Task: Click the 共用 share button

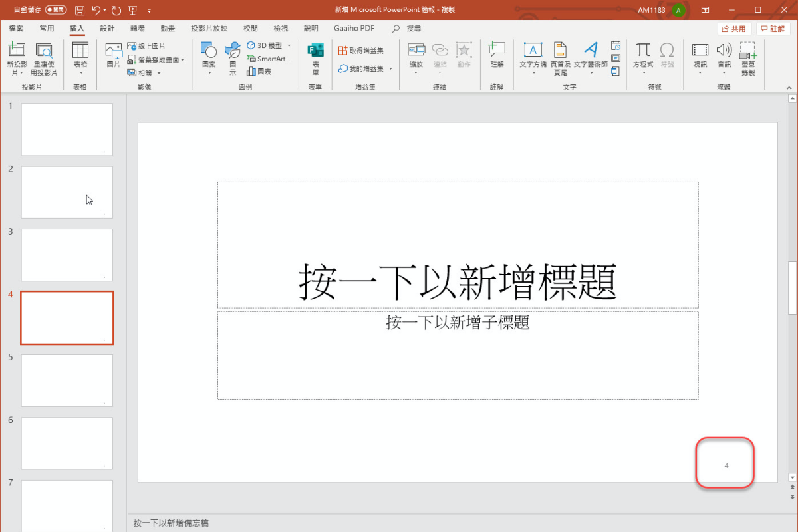Action: [734, 28]
